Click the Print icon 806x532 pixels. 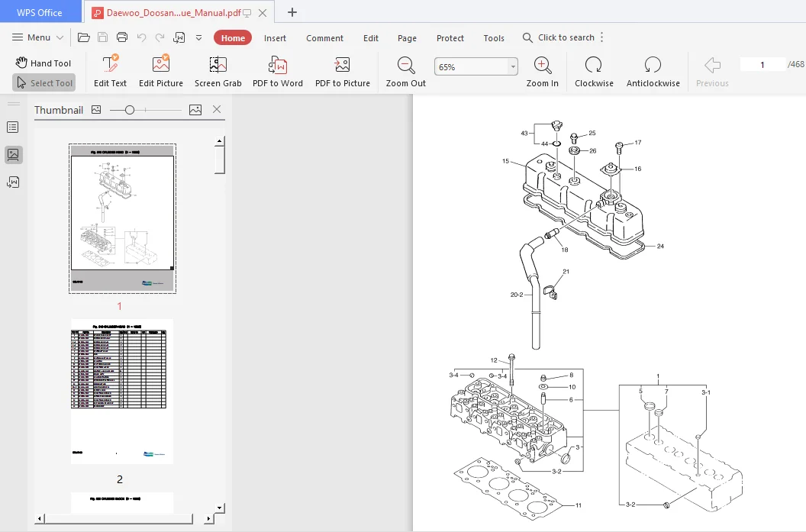[x=122, y=37]
